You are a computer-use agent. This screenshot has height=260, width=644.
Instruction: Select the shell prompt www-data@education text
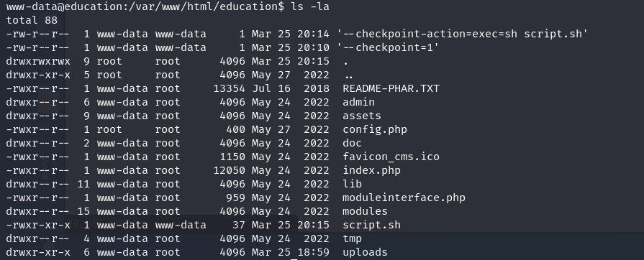[x=65, y=6]
